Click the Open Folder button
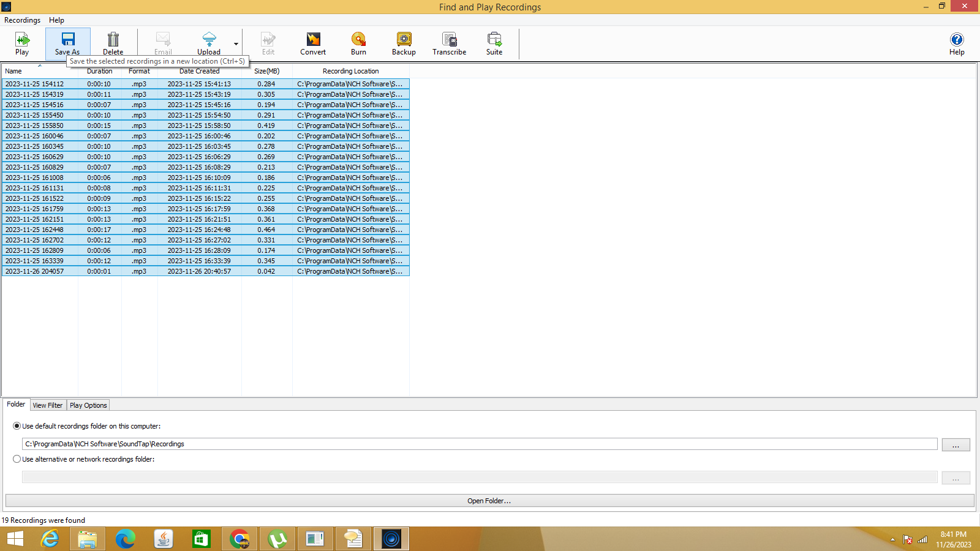The height and width of the screenshot is (551, 980). [x=488, y=500]
